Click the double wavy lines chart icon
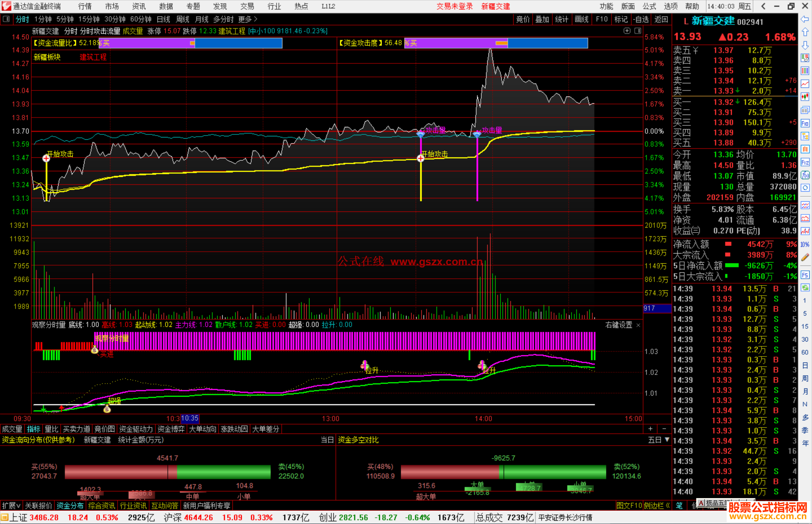This screenshot has height=524, width=812. click(x=805, y=205)
